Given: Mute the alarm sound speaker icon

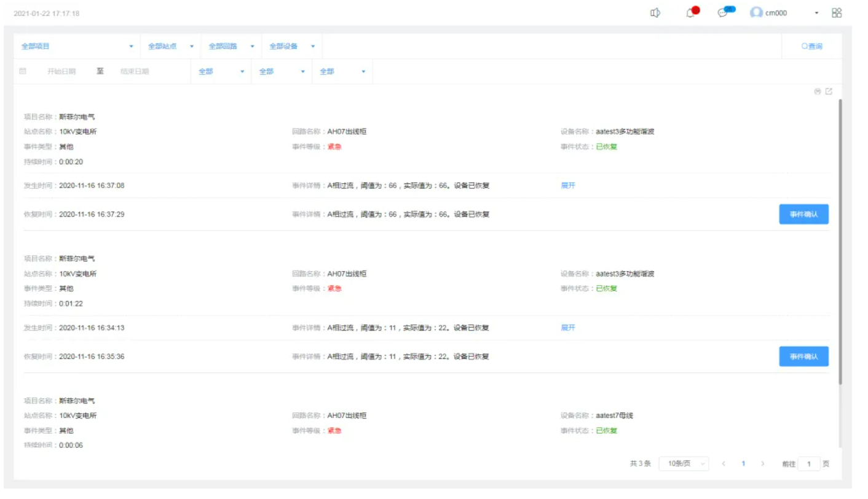Looking at the screenshot, I should point(655,13).
